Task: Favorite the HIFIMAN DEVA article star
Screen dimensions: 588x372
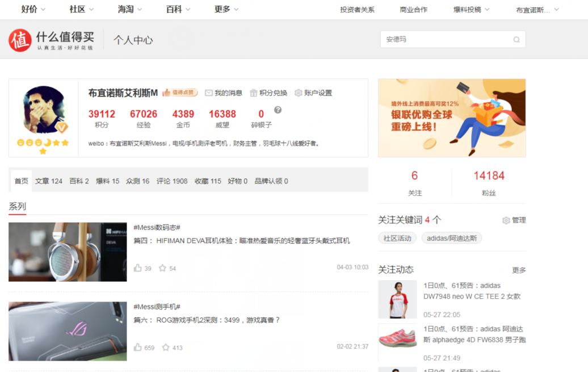Action: (162, 268)
